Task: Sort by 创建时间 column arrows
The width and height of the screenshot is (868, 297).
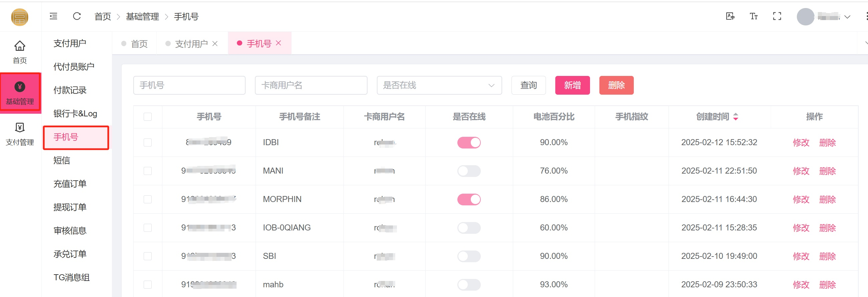Action: [736, 117]
